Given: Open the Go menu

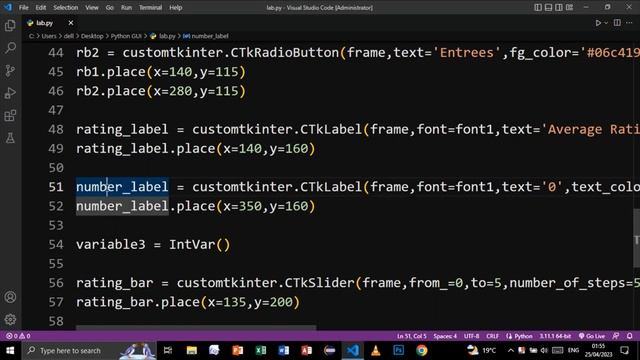Looking at the screenshot, I should (110, 7).
